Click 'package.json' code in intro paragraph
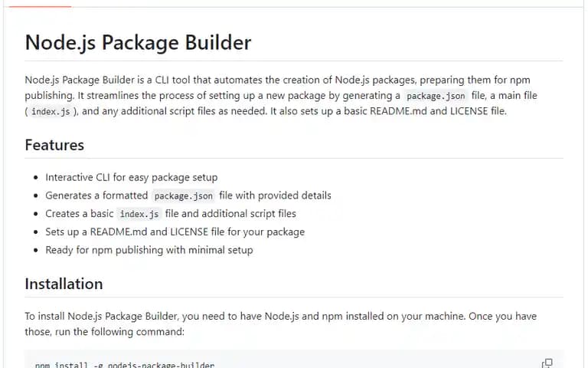 pos(436,96)
